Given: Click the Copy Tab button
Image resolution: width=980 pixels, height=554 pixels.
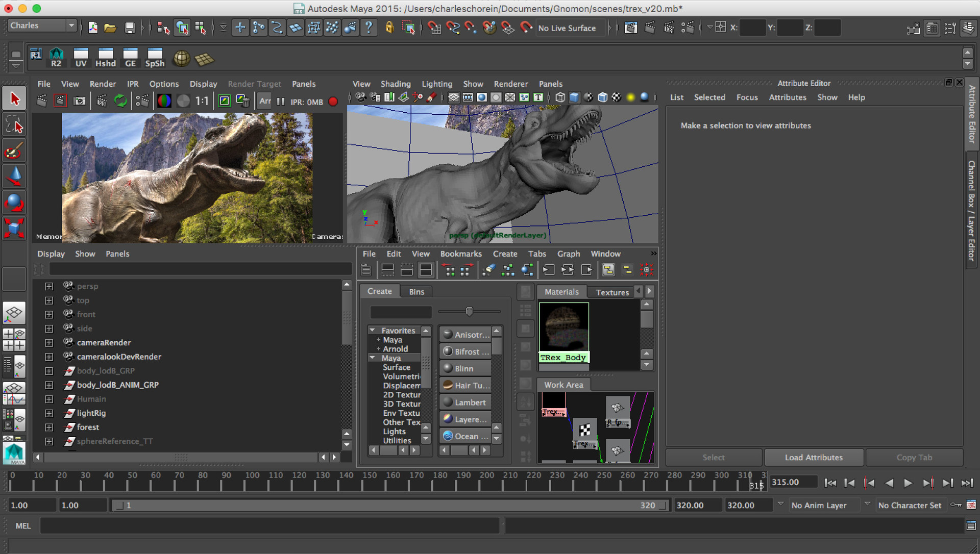Looking at the screenshot, I should click(914, 457).
